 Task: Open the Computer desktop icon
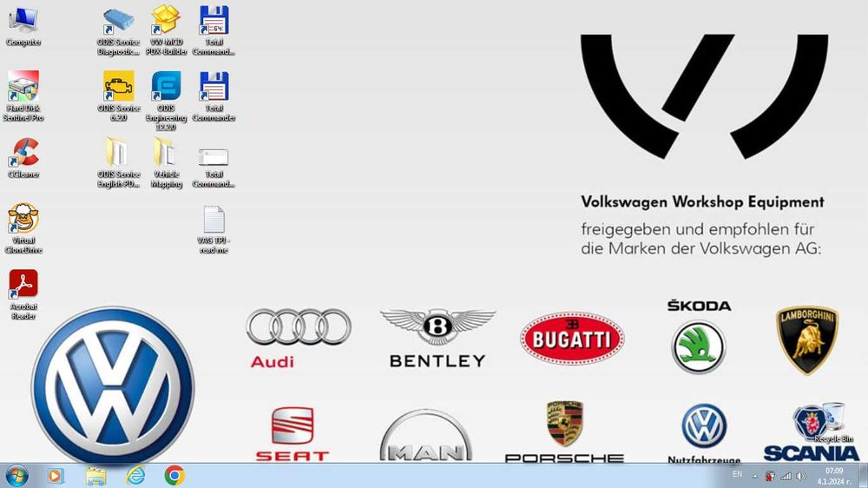pyautogui.click(x=23, y=27)
